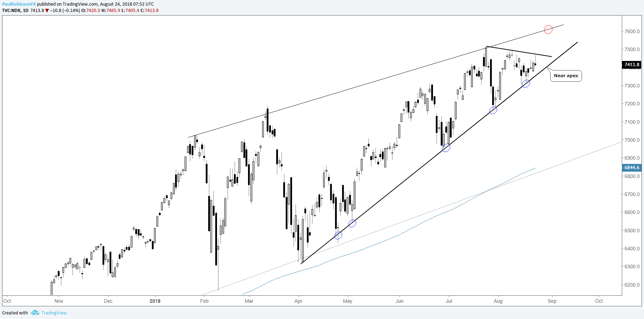Click the 7500.0 price axis label
644x319 pixels.
[632, 49]
